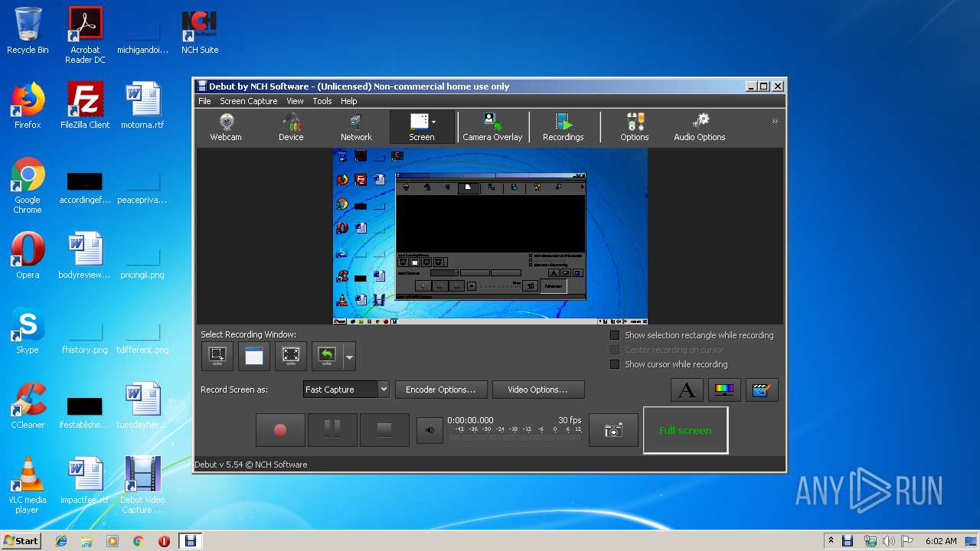Select the motorna.rtf desktop file
The image size is (980, 551).
click(142, 106)
